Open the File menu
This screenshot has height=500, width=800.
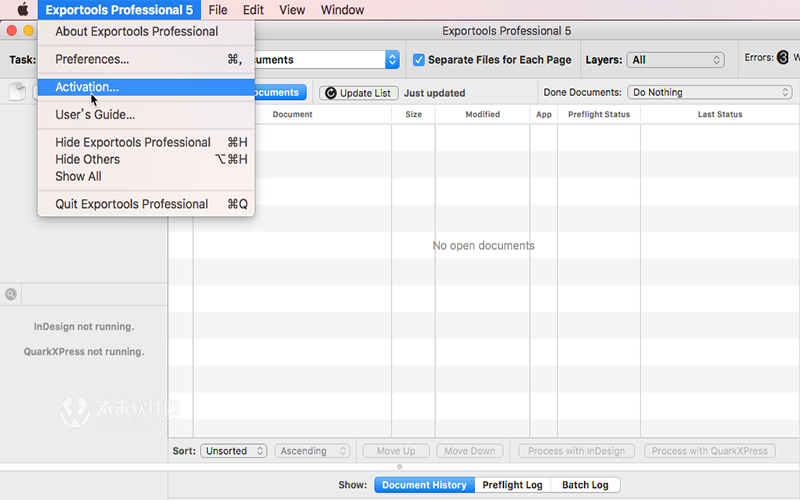218,10
